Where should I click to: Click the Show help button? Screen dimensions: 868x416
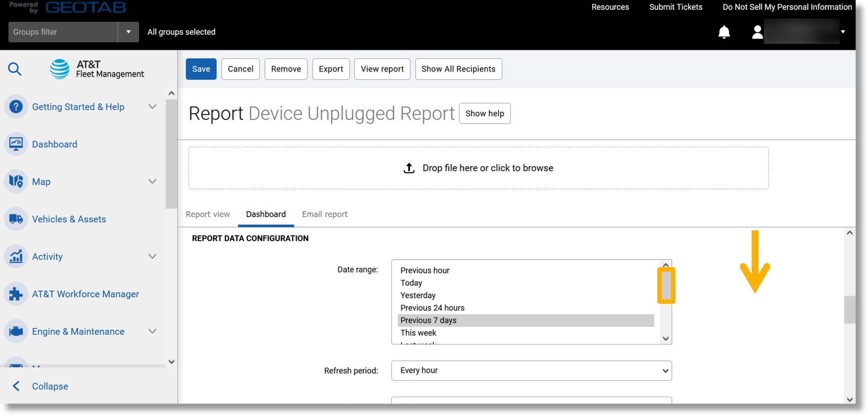[x=485, y=113]
